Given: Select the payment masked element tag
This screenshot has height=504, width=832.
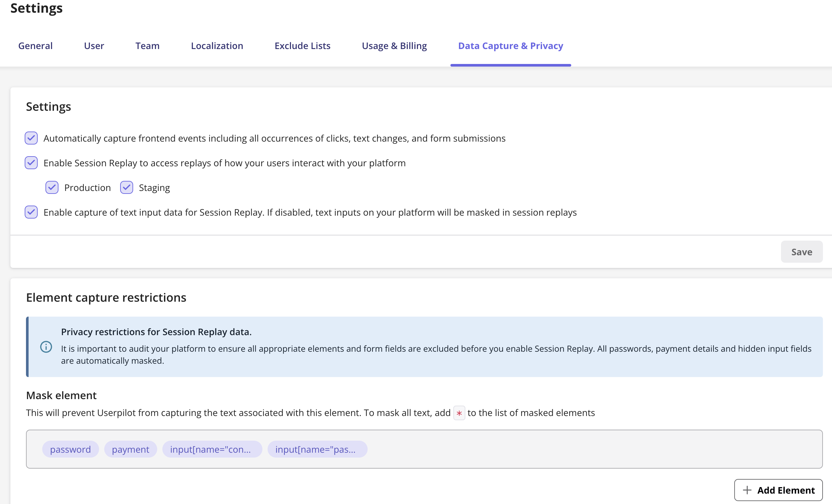Looking at the screenshot, I should tap(130, 449).
